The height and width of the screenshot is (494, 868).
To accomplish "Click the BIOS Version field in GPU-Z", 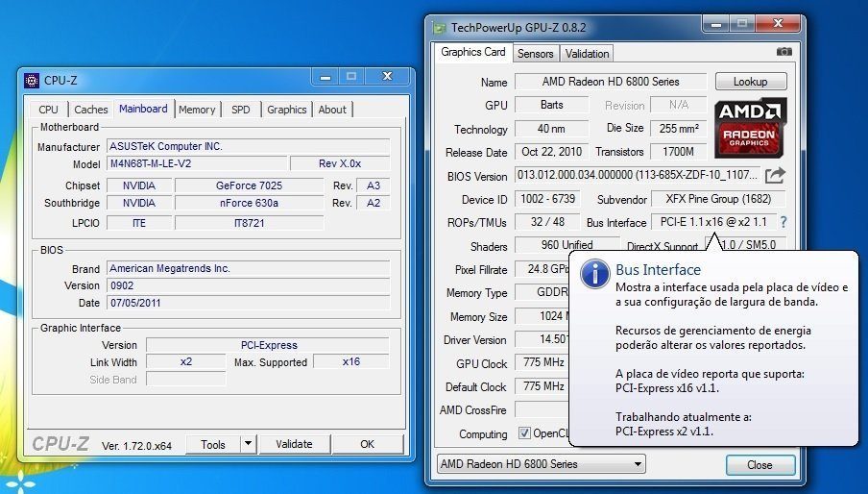I will 638,175.
